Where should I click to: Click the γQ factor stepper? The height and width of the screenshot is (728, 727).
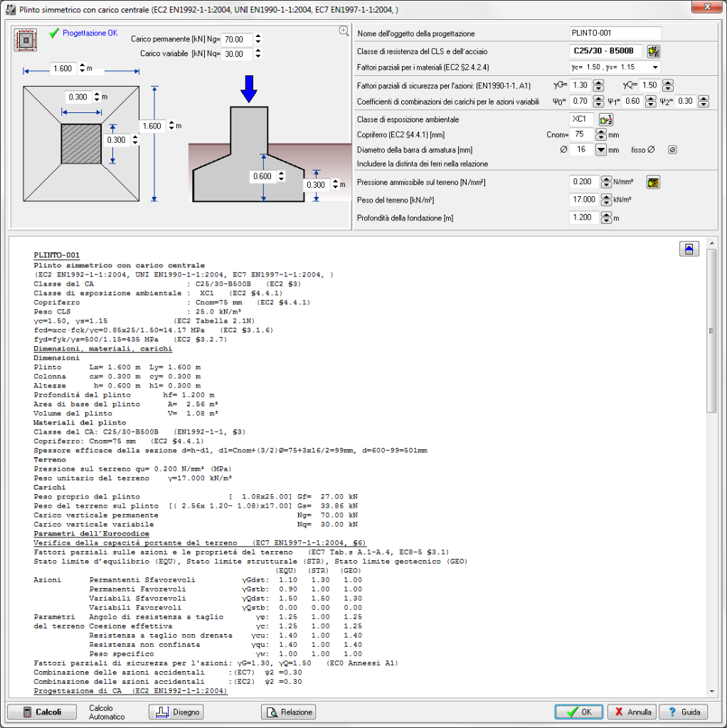tap(668, 85)
